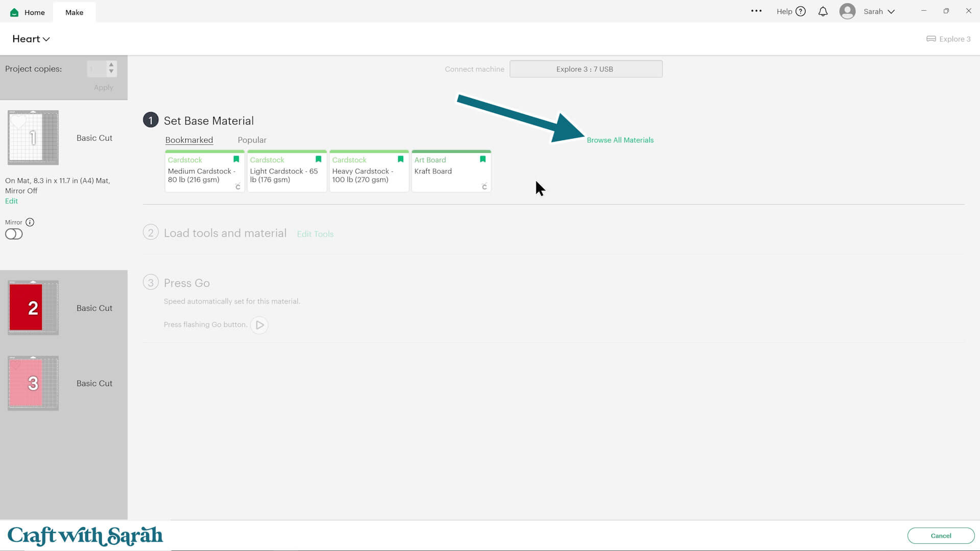Click the Sarah profile avatar
Viewport: 980px width, 551px height.
click(x=847, y=11)
